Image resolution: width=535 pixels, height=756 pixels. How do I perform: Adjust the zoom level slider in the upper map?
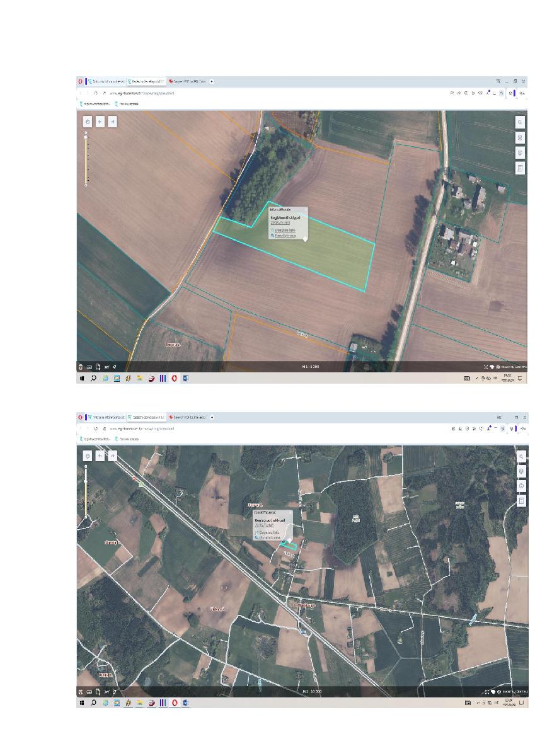86,159
